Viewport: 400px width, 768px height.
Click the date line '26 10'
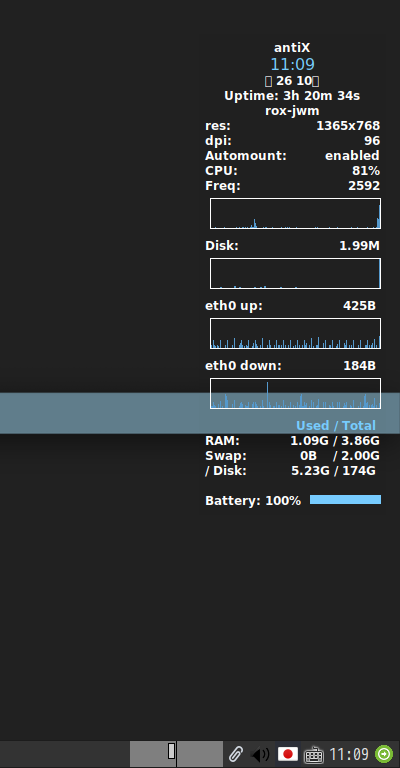coord(292,81)
